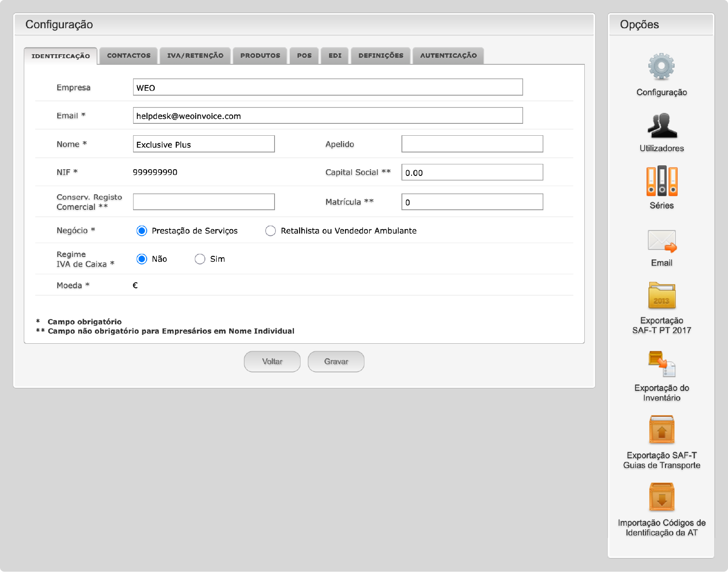Switch to the Contactos tab

tap(129, 56)
